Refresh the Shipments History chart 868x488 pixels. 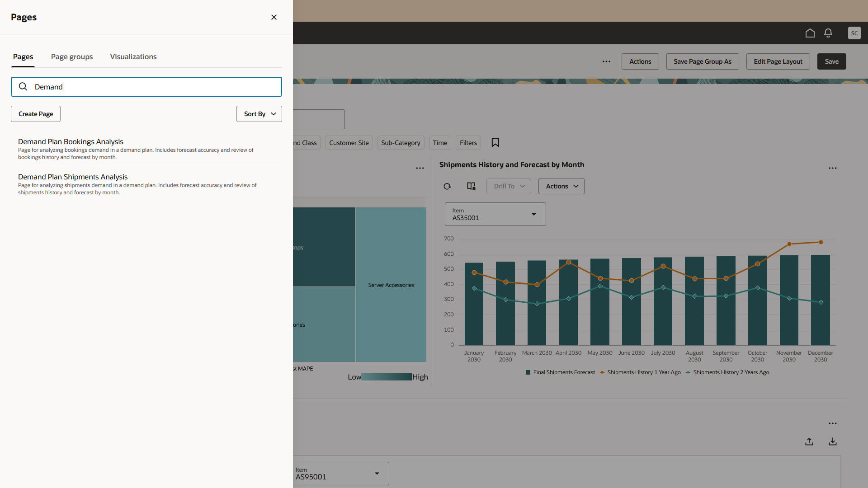point(447,186)
